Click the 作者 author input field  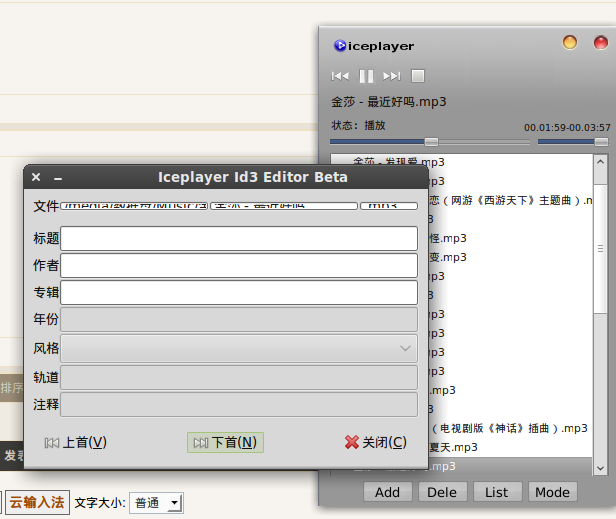click(x=239, y=265)
